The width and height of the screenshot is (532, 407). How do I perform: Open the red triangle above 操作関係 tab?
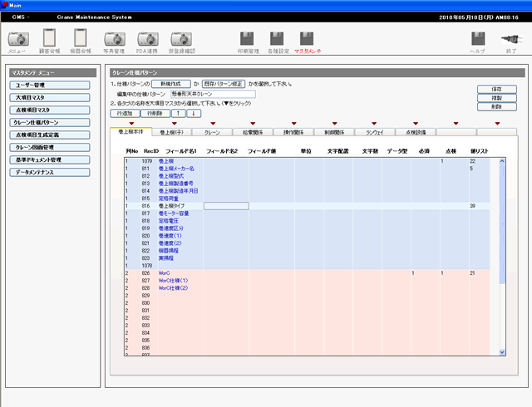[294, 124]
